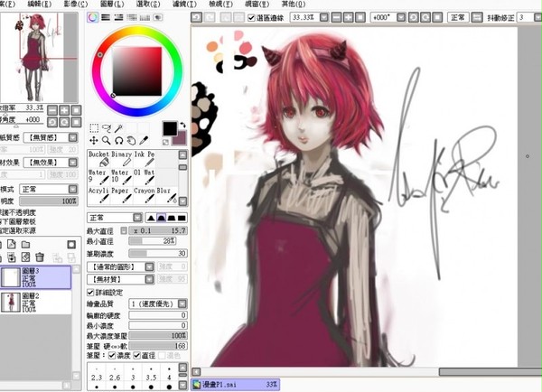
Task: Add a layer mask icon
Action: (71, 245)
